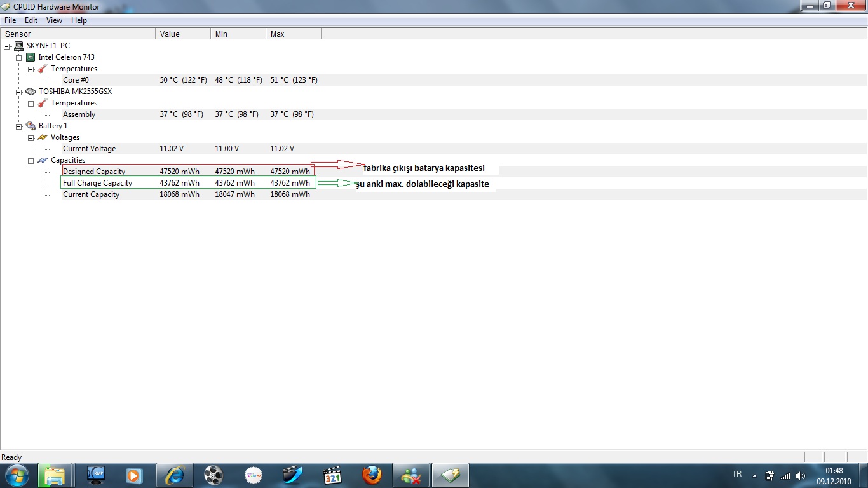
Task: Click the Capacities graph icon
Action: 43,160
